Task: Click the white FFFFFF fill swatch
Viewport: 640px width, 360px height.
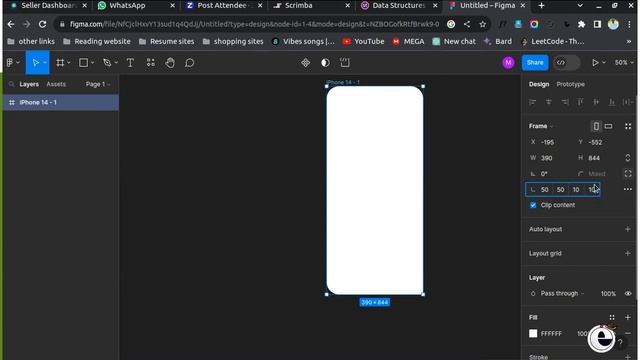Action: pyautogui.click(x=533, y=333)
